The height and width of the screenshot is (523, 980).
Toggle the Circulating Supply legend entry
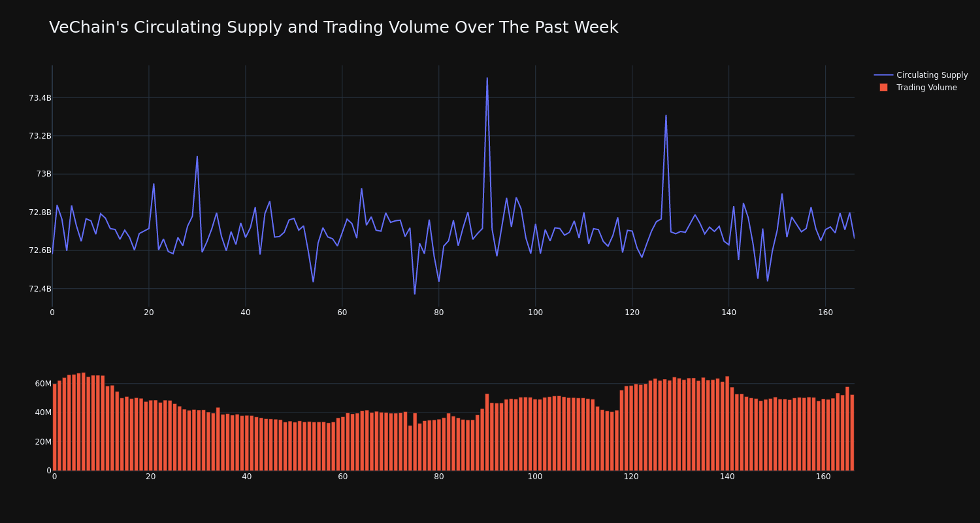[921, 75]
